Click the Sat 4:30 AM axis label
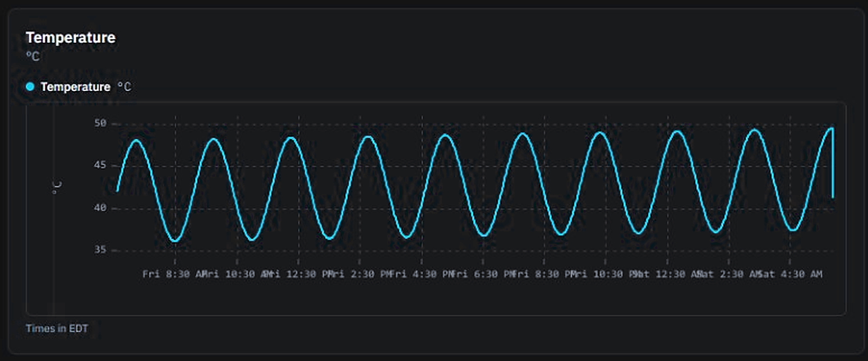Viewport: 868px width, 361px height. click(x=791, y=274)
